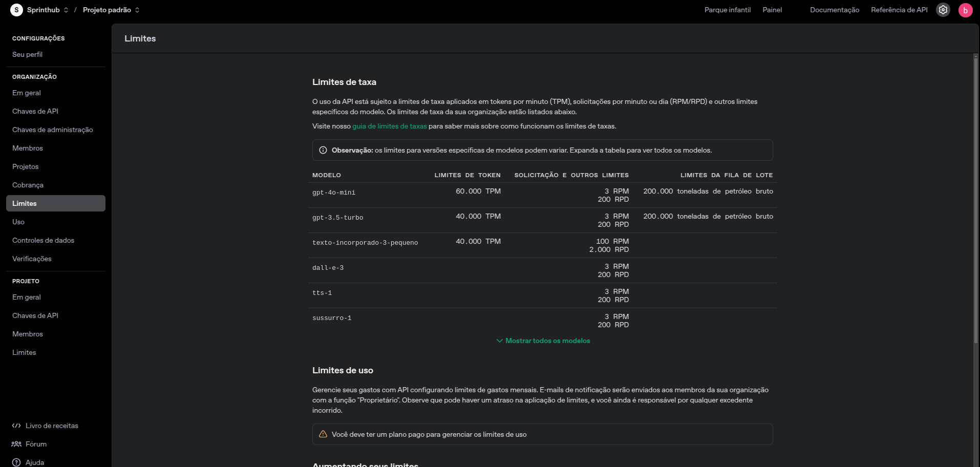Go to Seu perfil settings page
This screenshot has height=467, width=980.
tap(27, 54)
